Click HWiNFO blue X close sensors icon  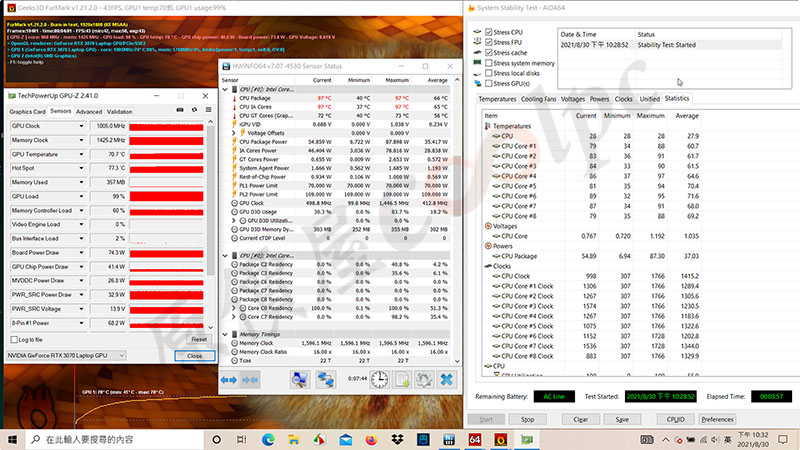point(446,380)
